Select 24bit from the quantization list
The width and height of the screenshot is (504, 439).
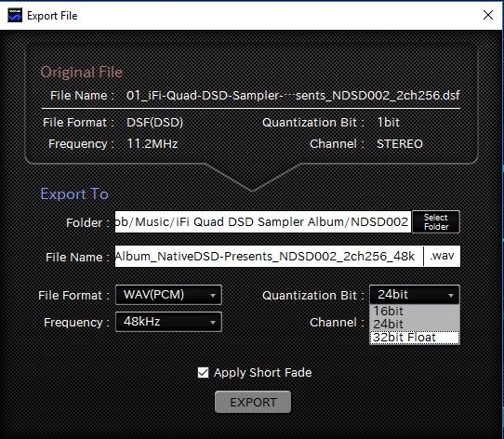click(x=415, y=325)
